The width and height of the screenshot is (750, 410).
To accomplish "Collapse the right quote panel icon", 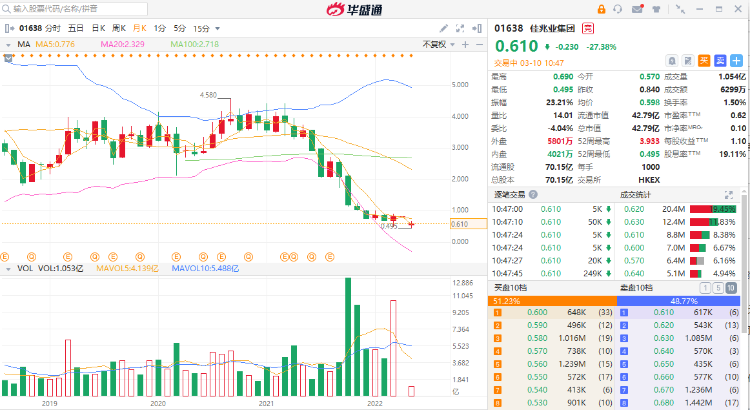I will point(477,28).
